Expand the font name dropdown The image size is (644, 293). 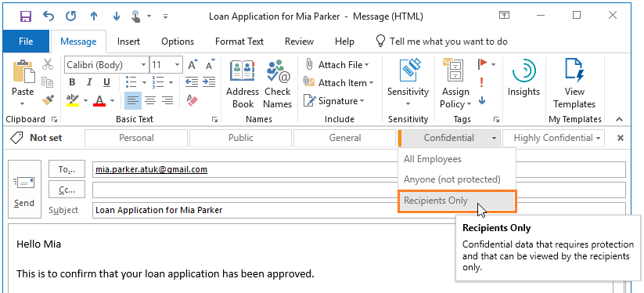pos(143,65)
